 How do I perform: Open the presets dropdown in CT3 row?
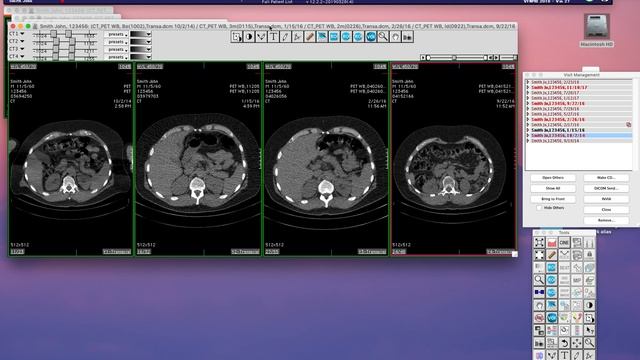tap(116, 49)
